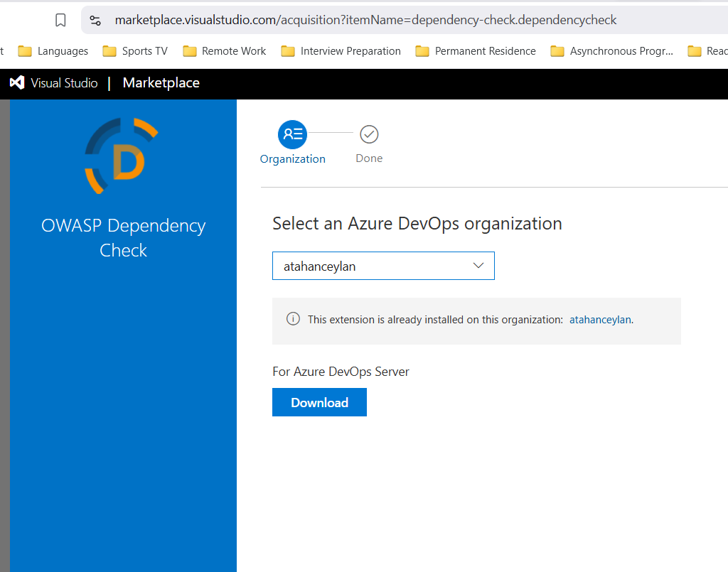
Task: Open the Languages bookmark folder
Action: 53,51
